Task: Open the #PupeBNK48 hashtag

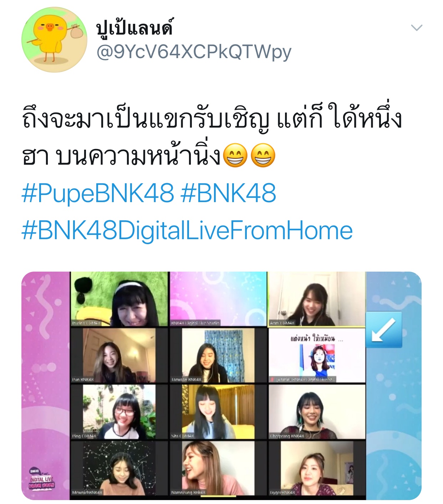Action: (x=98, y=194)
